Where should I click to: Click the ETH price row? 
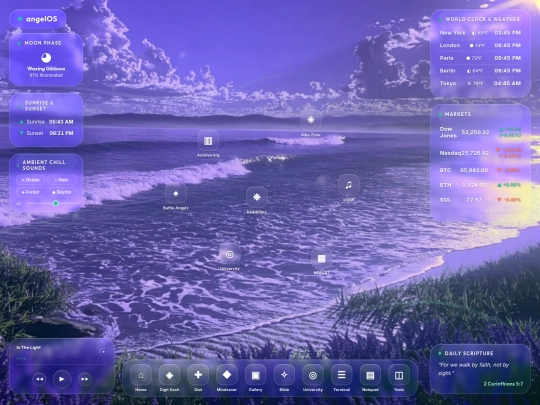[x=480, y=185]
